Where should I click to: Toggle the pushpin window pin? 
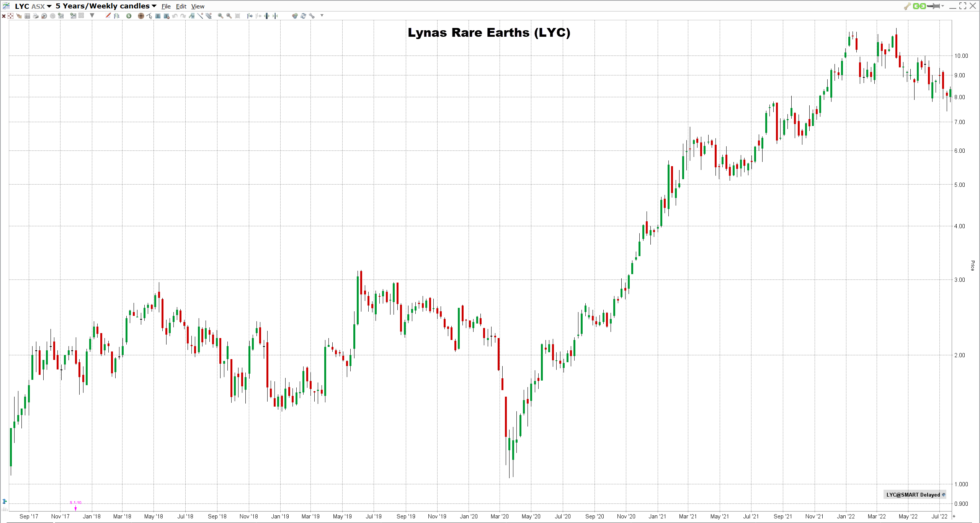933,6
